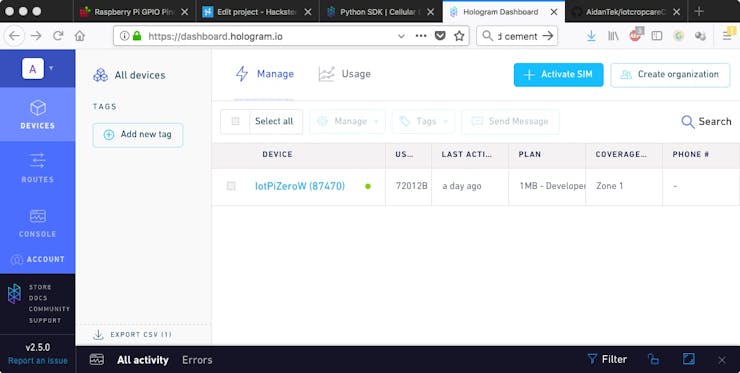The image size is (740, 373).
Task: Open the IotPiZeroW (87470) device link
Action: [x=300, y=186]
